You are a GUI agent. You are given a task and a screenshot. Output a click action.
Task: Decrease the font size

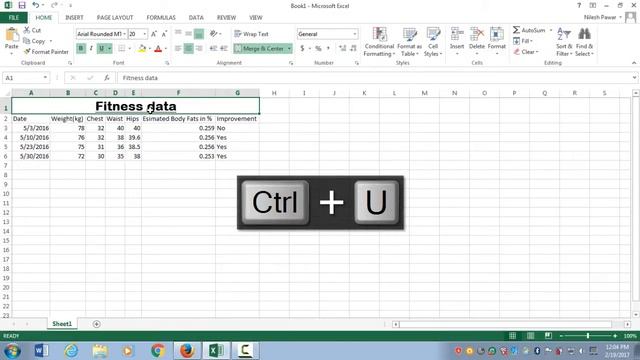[x=164, y=34]
